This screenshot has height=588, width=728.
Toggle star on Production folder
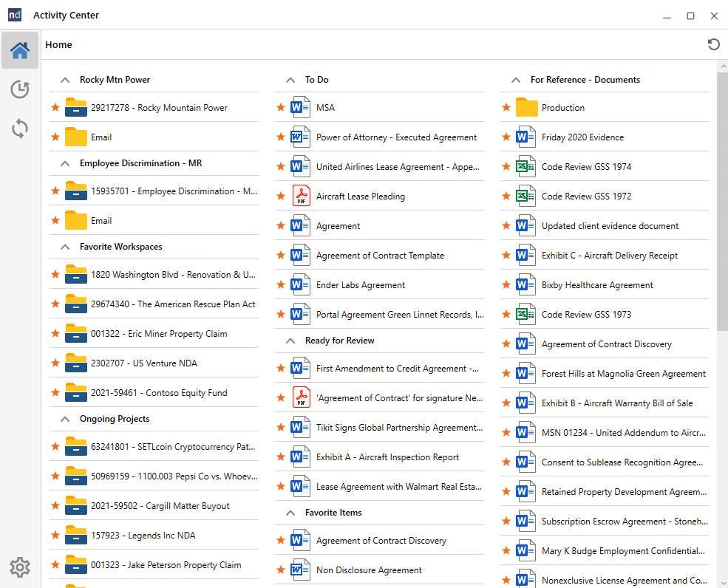tap(506, 107)
